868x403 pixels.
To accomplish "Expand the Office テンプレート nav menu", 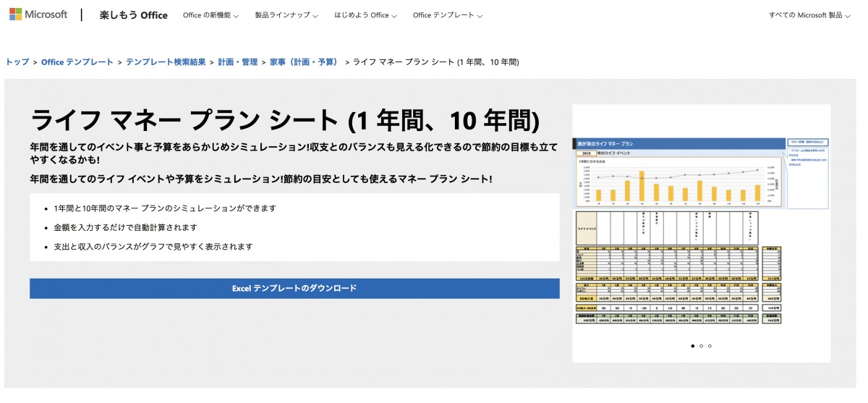I will click(448, 15).
